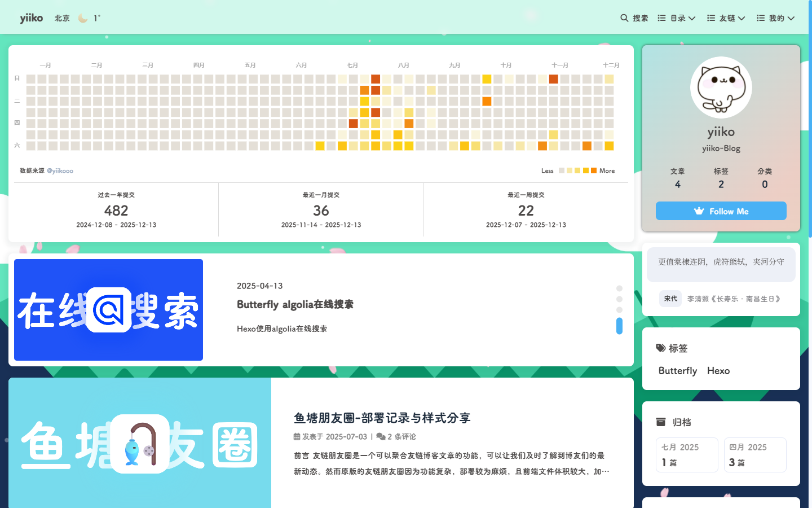
Task: Click the cat avatar image
Action: click(x=721, y=87)
